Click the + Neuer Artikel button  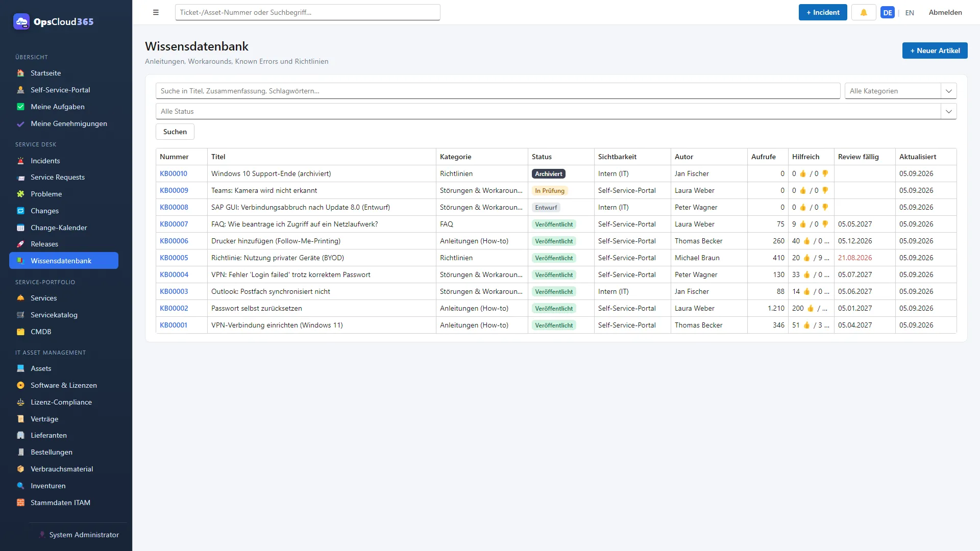point(935,51)
